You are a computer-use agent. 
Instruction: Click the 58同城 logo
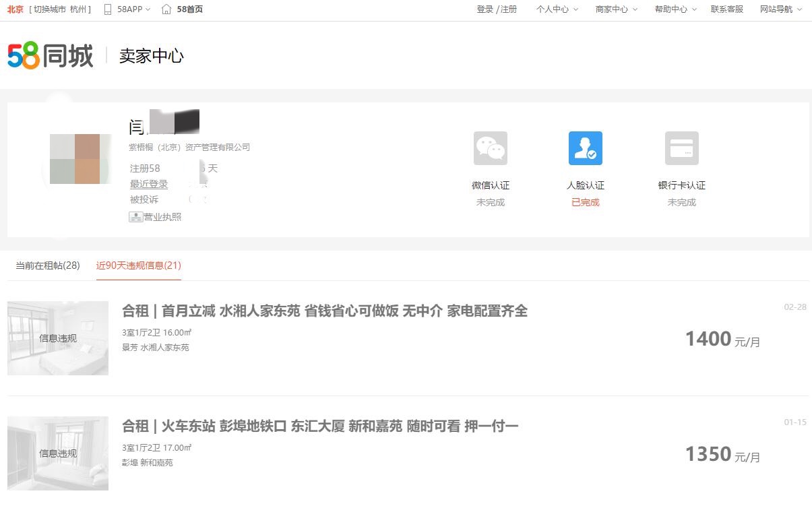(50, 56)
